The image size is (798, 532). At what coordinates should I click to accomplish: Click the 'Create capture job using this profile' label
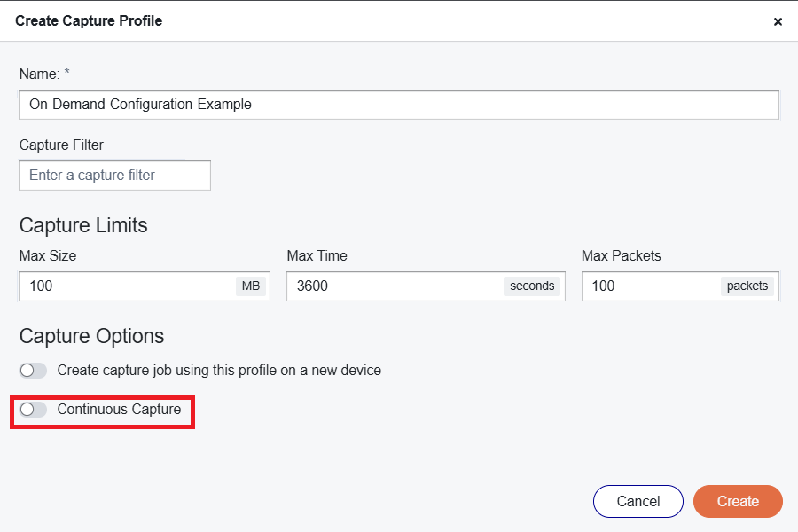[219, 370]
